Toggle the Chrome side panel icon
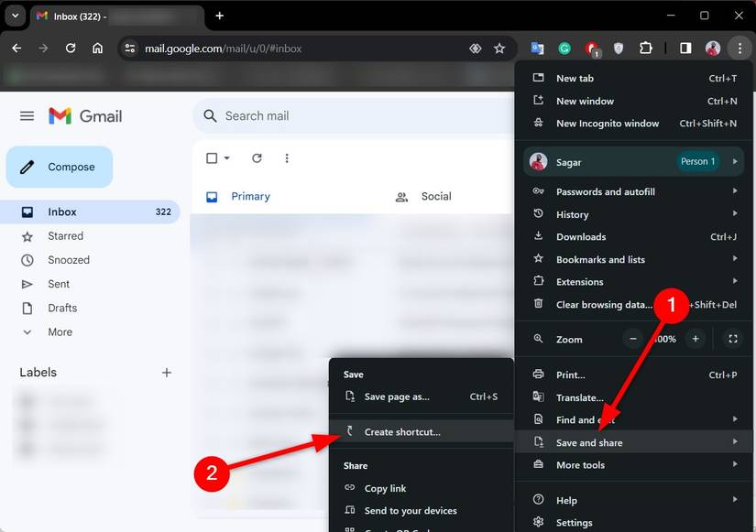Image resolution: width=756 pixels, height=532 pixels. (x=685, y=49)
